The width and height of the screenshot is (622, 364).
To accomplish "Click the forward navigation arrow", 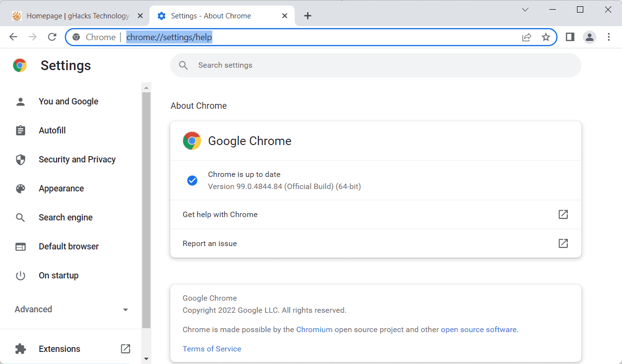I will pos(32,37).
